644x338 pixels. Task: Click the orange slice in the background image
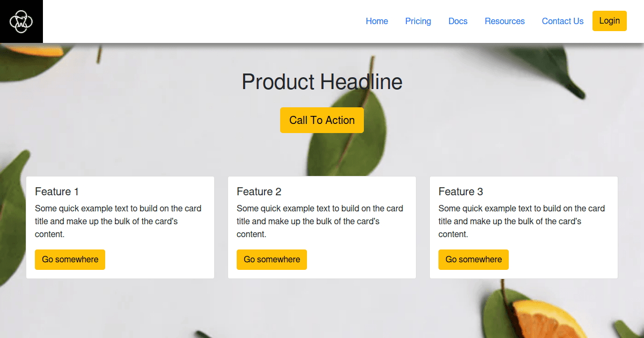click(545, 321)
